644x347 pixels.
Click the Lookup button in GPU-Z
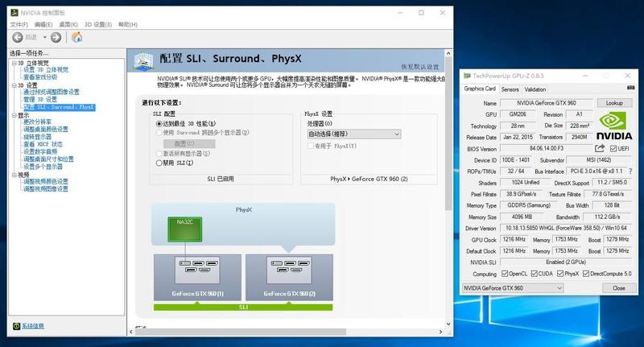click(614, 103)
